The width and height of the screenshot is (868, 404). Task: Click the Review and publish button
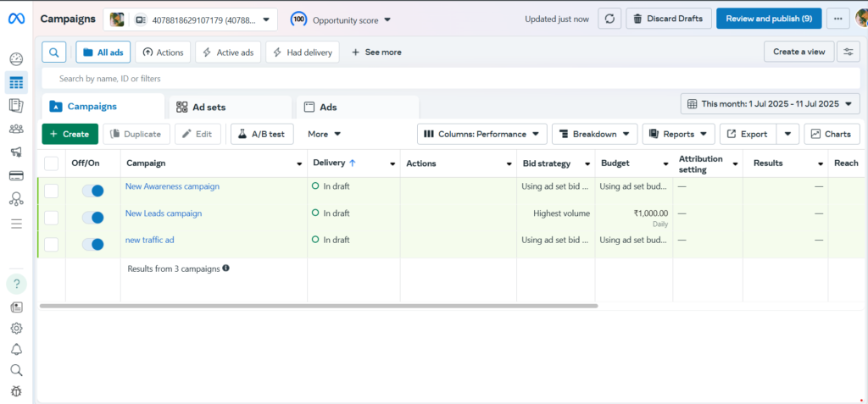click(769, 19)
